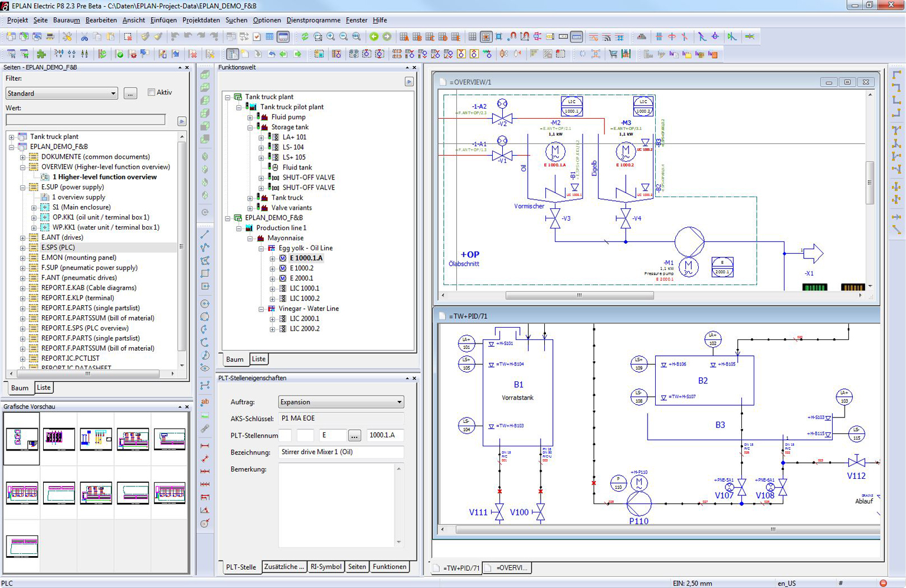The width and height of the screenshot is (906, 588).
Task: Expand the Tank truck node in Funktionswelt
Action: pyautogui.click(x=250, y=198)
